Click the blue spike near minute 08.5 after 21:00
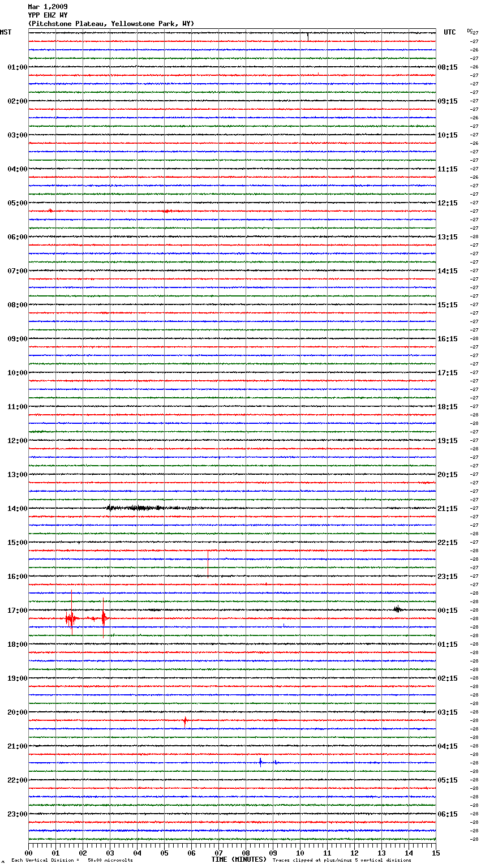This screenshot has height=868, width=481. (260, 762)
